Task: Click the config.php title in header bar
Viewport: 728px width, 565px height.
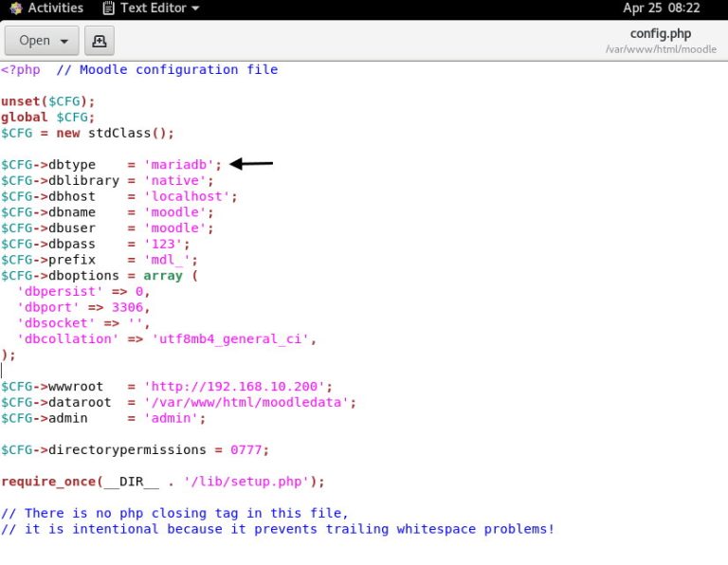Action: click(661, 34)
